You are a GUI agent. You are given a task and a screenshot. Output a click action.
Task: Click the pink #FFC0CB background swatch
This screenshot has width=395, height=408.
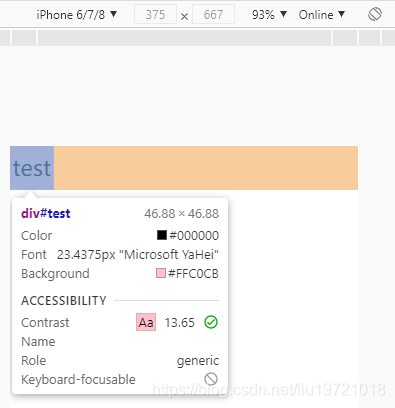click(x=161, y=273)
